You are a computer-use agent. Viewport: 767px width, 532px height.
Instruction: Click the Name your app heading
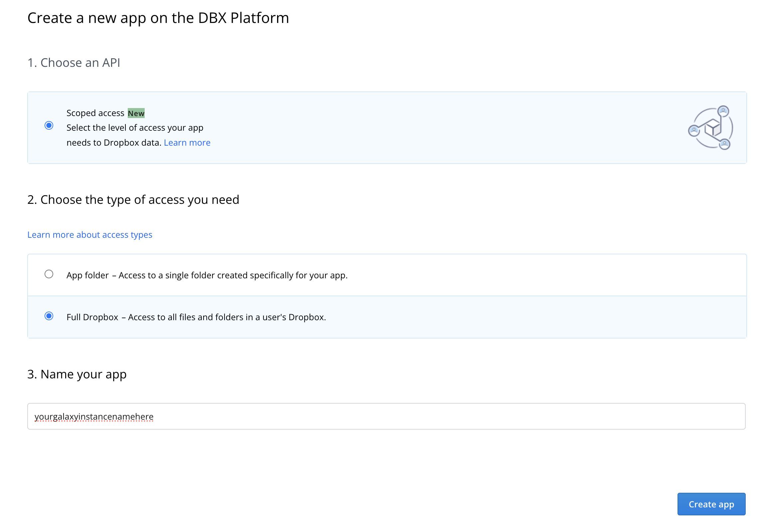point(77,374)
